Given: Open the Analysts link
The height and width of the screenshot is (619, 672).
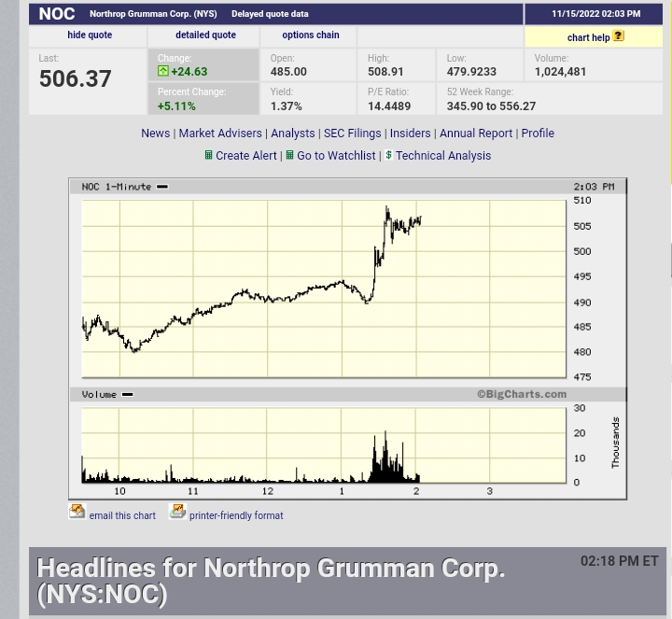Looking at the screenshot, I should (x=293, y=133).
